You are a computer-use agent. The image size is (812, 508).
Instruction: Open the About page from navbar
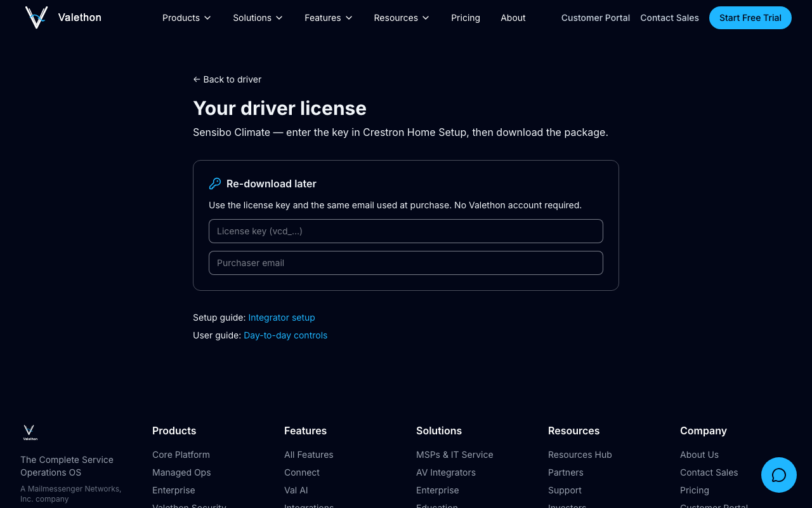(513, 18)
